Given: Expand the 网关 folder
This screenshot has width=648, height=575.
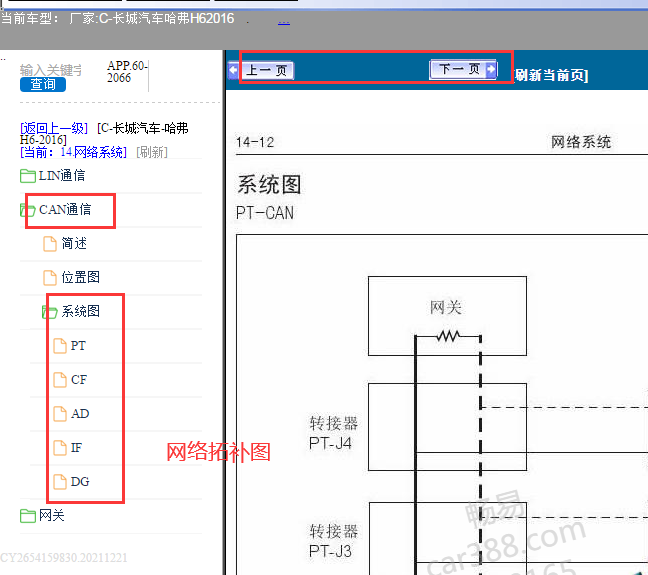Looking at the screenshot, I should pyautogui.click(x=52, y=515).
